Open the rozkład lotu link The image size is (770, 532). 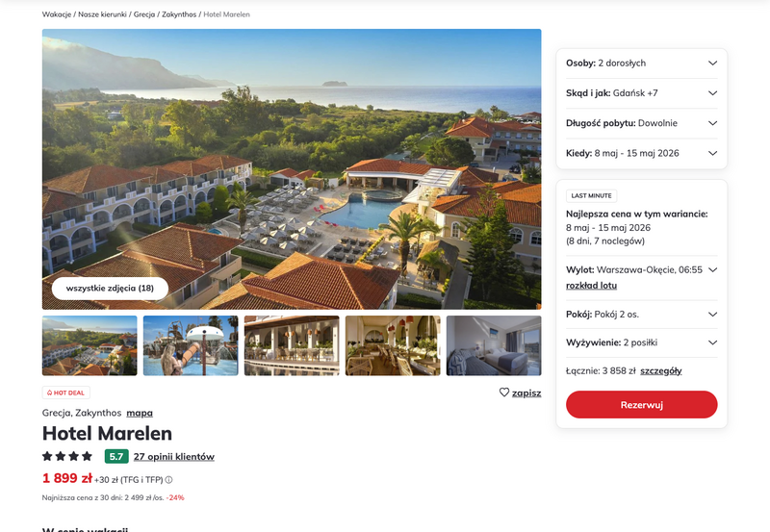(x=591, y=286)
